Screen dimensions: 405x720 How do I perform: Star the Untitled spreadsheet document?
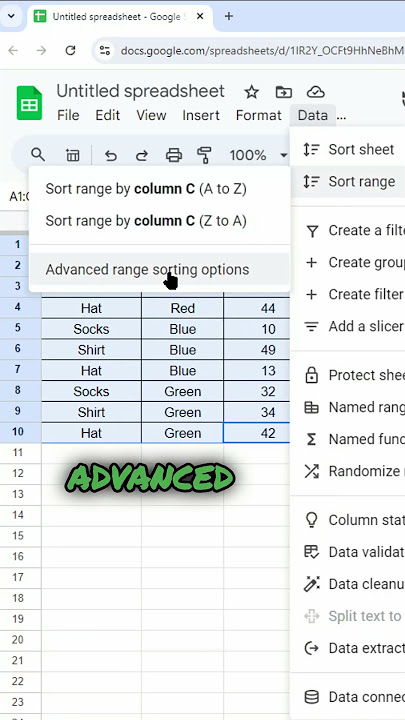click(x=251, y=92)
